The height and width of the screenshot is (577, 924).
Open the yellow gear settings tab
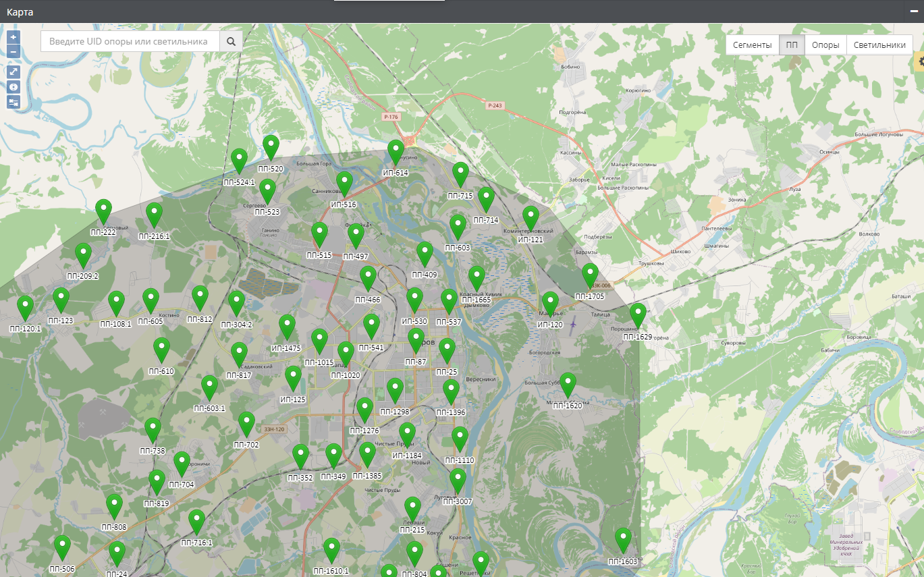[x=919, y=61]
